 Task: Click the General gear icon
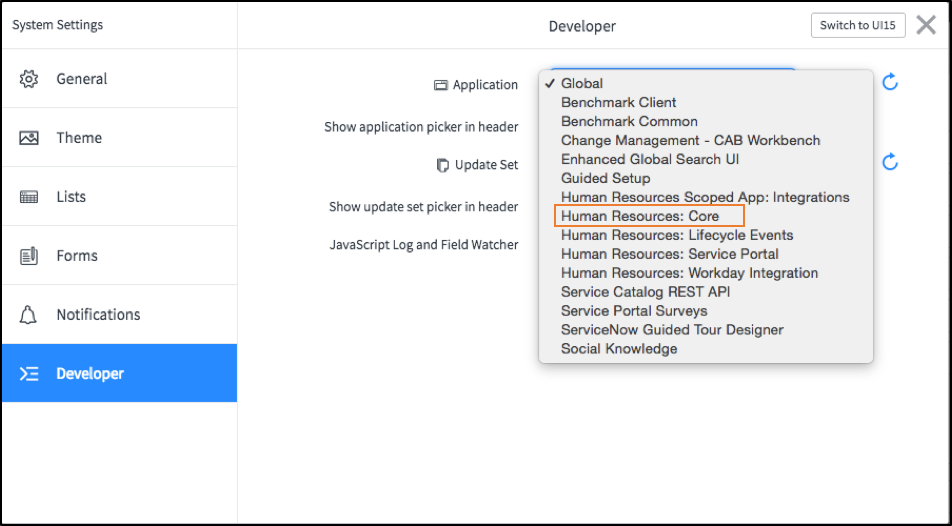(x=29, y=79)
